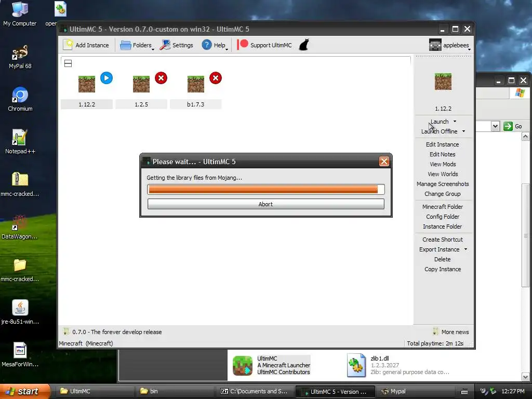The image size is (532, 399).
Task: Click the Abort button in progress dialog
Action: (265, 204)
